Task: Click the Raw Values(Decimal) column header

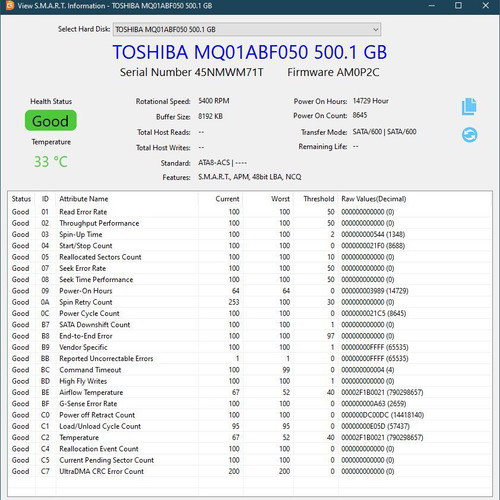Action: click(414, 199)
